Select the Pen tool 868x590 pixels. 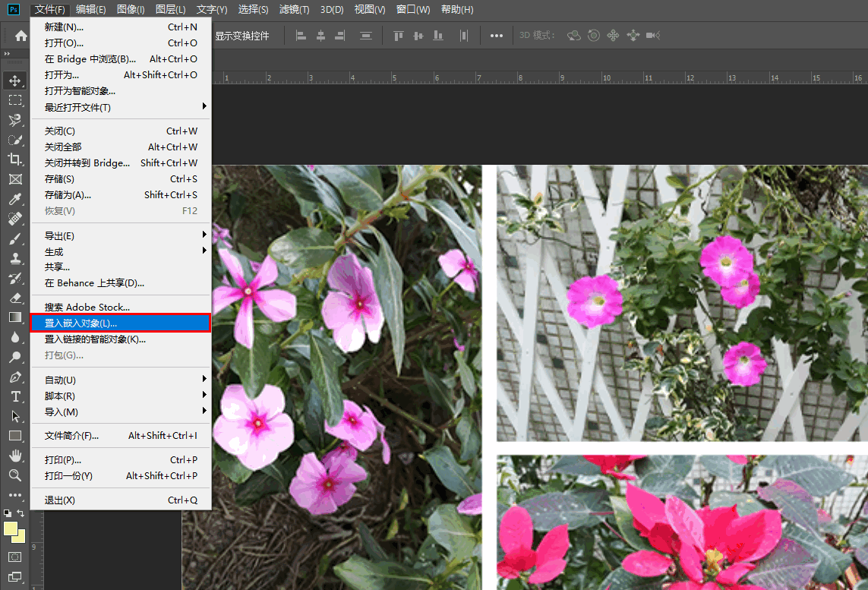pos(14,377)
